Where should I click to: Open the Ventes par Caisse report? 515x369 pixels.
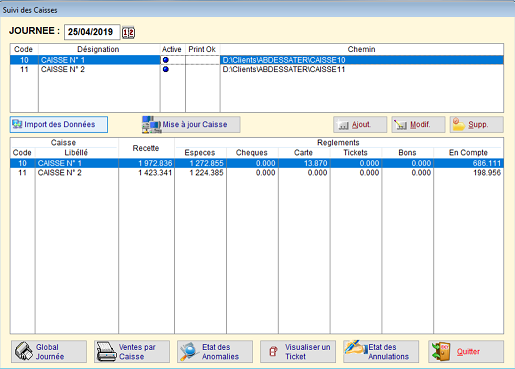pyautogui.click(x=132, y=352)
